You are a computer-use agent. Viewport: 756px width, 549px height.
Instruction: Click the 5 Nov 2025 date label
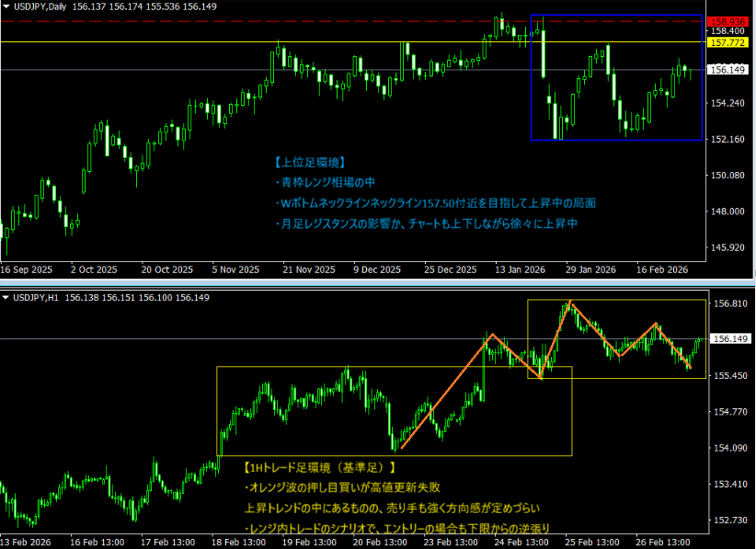(235, 270)
